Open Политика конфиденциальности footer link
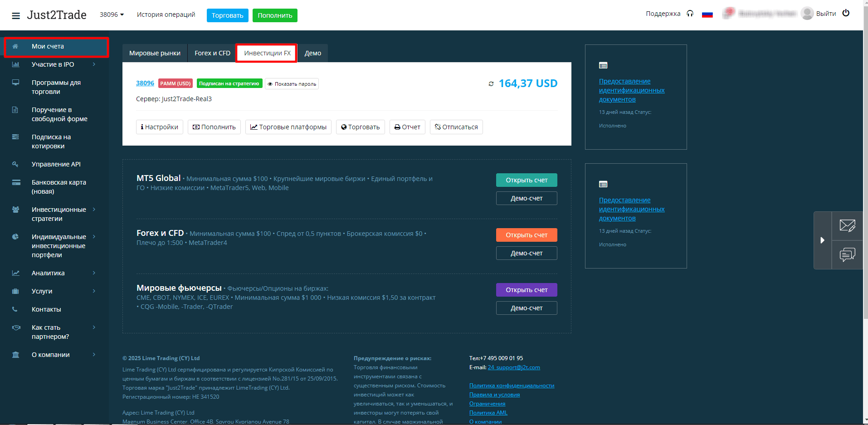The width and height of the screenshot is (868, 425). (x=512, y=386)
